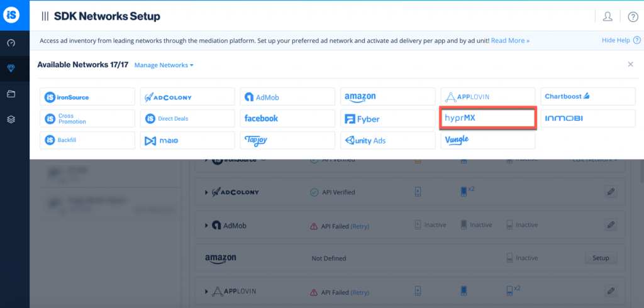Expand the AdMob network row
The image size is (644, 308).
pyautogui.click(x=206, y=225)
